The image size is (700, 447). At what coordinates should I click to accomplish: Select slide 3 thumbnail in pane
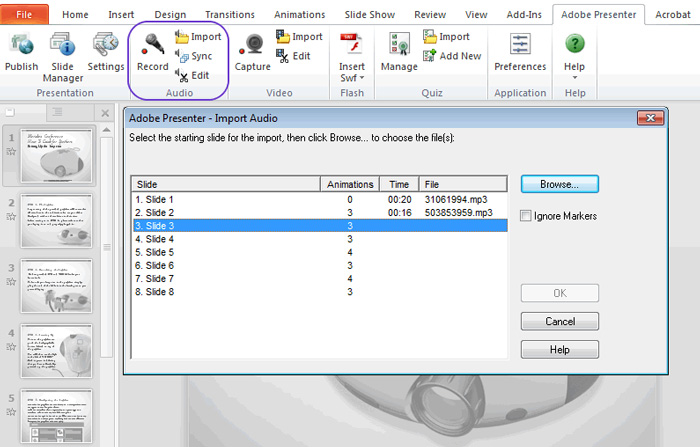tap(56, 286)
